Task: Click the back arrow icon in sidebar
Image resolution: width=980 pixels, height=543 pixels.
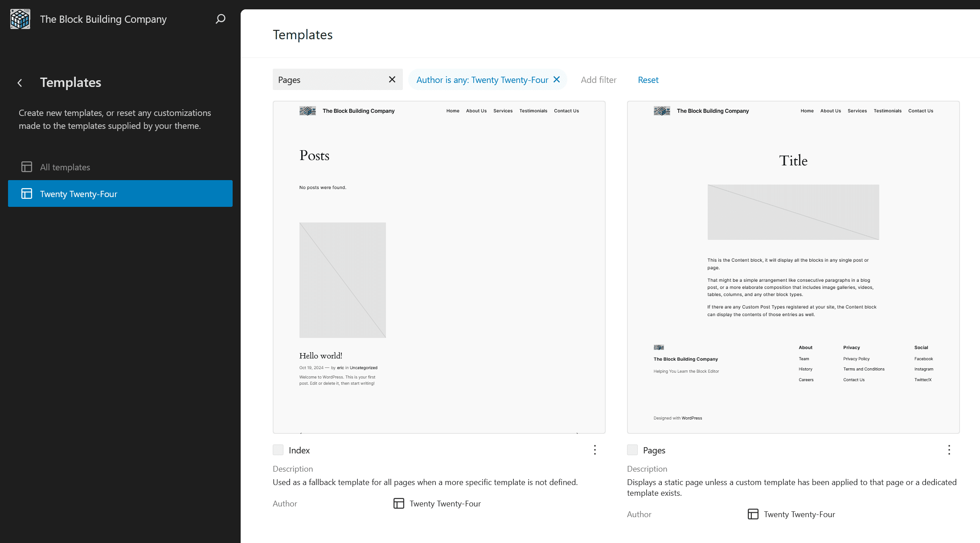Action: click(20, 82)
